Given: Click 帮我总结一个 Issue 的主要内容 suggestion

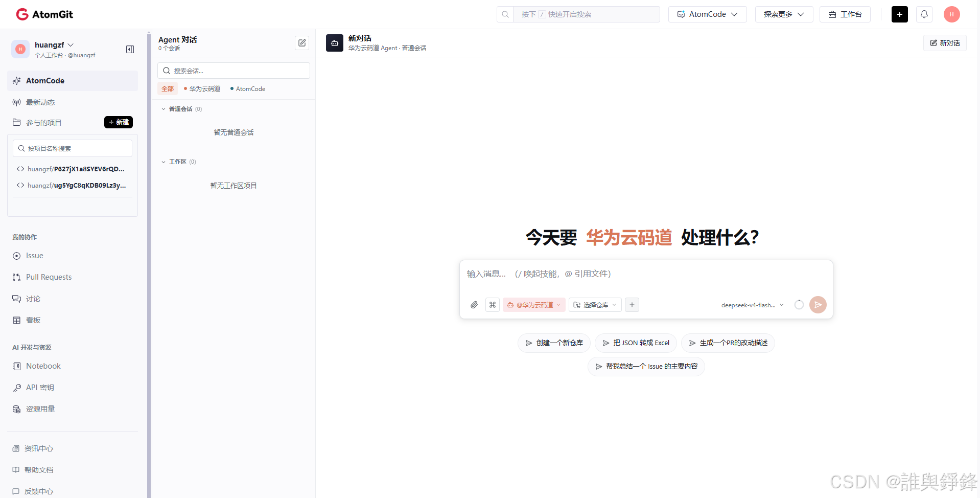Looking at the screenshot, I should [646, 366].
